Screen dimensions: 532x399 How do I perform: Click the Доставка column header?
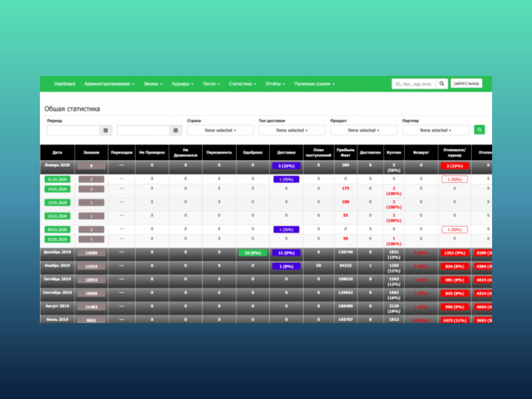(x=286, y=152)
